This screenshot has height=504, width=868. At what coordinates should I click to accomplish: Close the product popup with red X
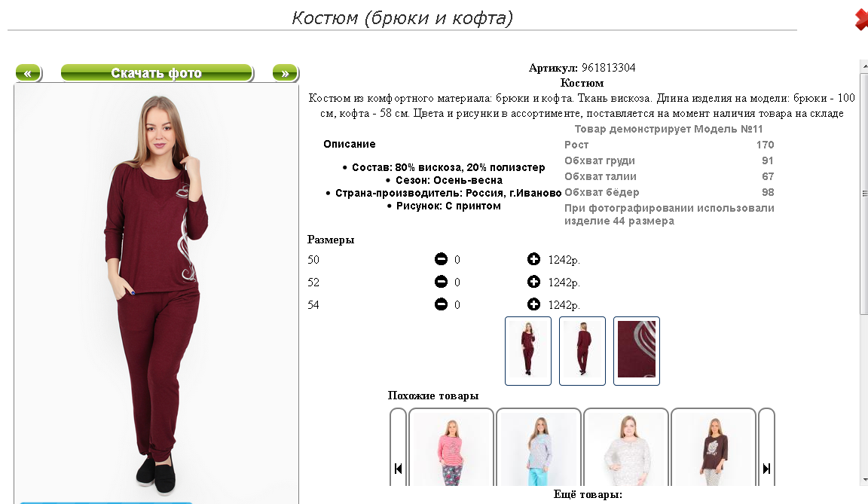[x=861, y=20]
